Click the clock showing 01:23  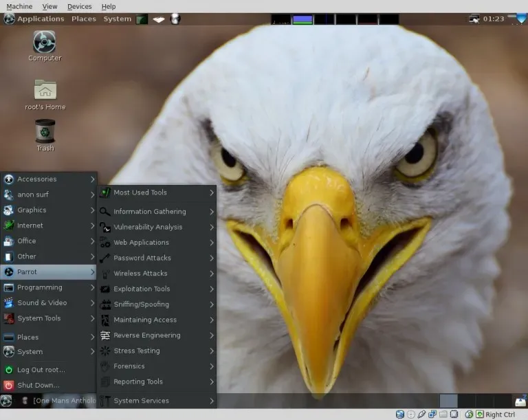pyautogui.click(x=494, y=19)
